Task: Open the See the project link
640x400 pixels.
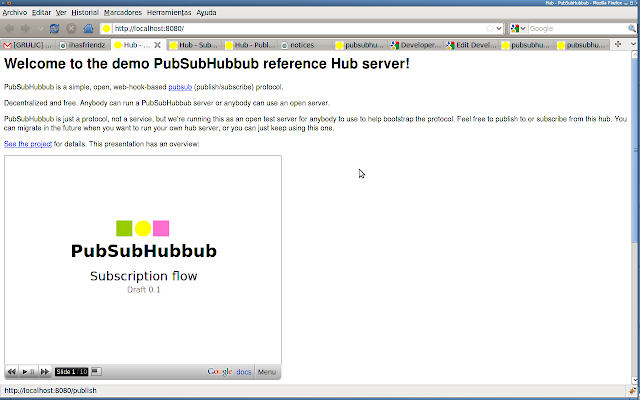Action: tap(28, 144)
